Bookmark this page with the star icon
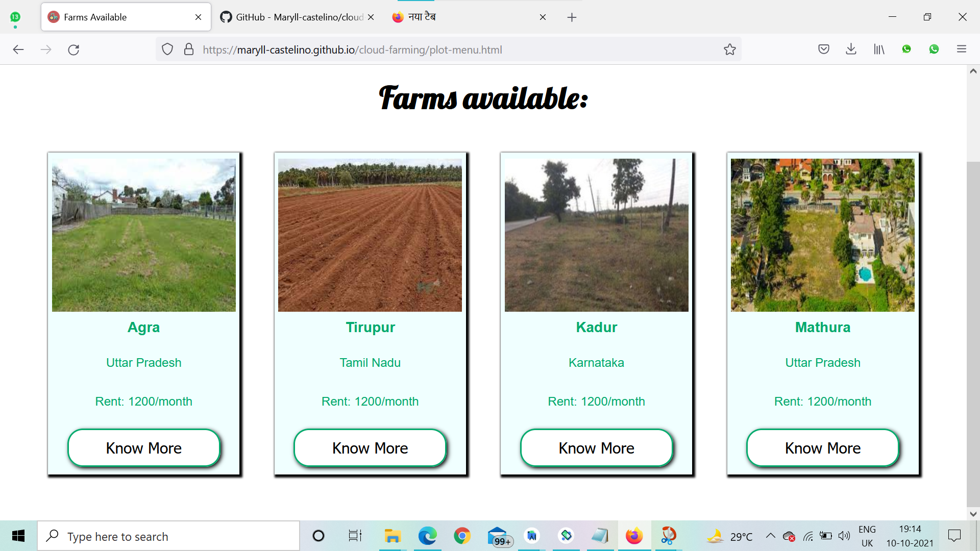Screen dimensions: 980x551 click(729, 49)
